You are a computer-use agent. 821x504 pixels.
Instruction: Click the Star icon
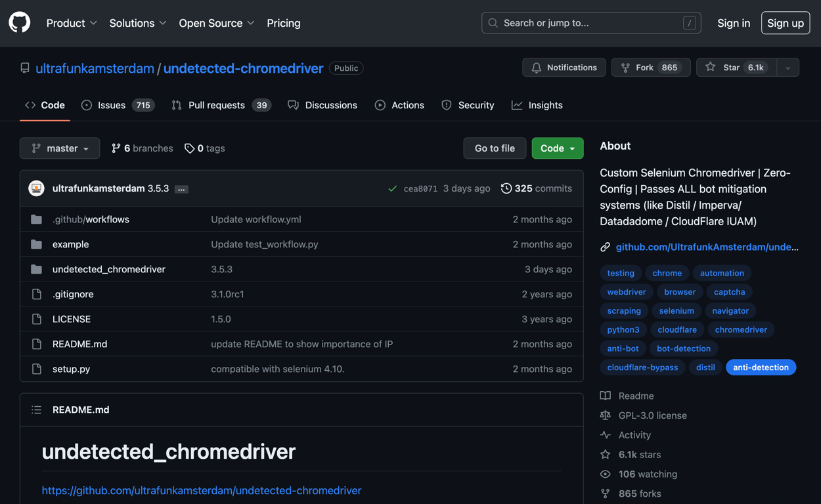(x=711, y=68)
